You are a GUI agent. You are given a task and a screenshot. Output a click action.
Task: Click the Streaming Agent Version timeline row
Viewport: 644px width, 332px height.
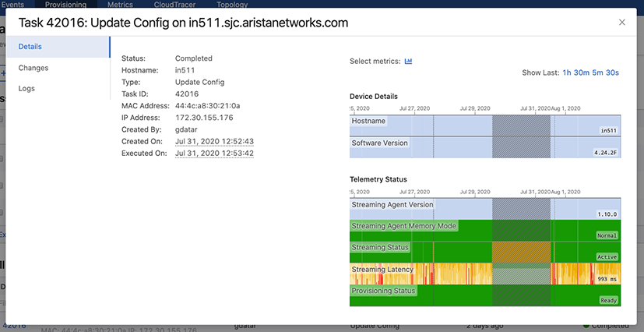pos(485,209)
